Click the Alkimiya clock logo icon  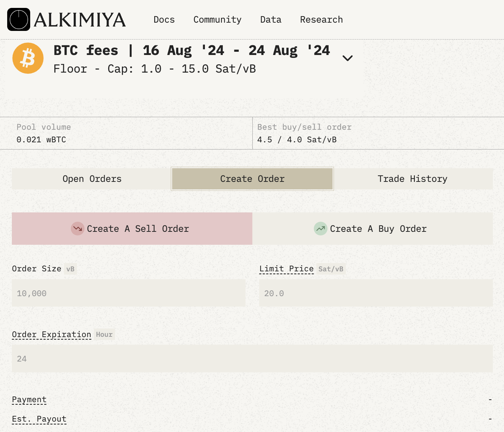(x=19, y=19)
